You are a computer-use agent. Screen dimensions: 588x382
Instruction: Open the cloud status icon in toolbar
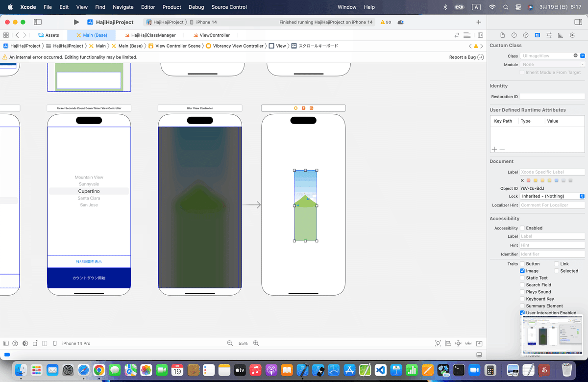point(401,22)
